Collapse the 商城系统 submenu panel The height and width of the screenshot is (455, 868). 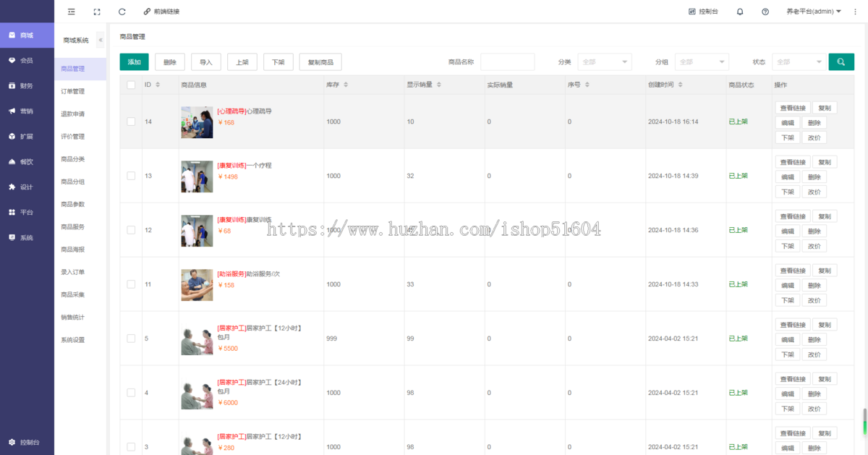101,40
